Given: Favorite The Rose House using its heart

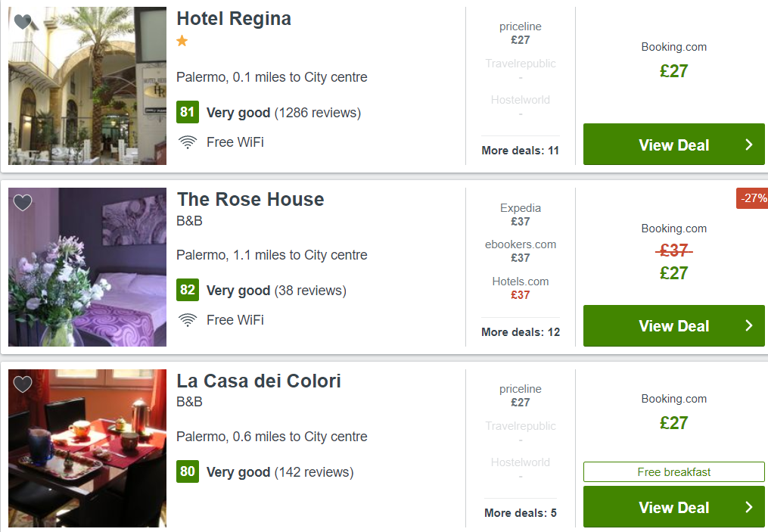Looking at the screenshot, I should tap(23, 202).
